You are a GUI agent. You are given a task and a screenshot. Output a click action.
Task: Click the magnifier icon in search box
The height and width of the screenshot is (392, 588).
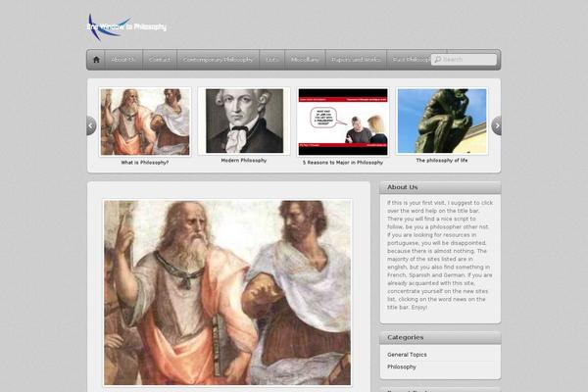click(437, 59)
